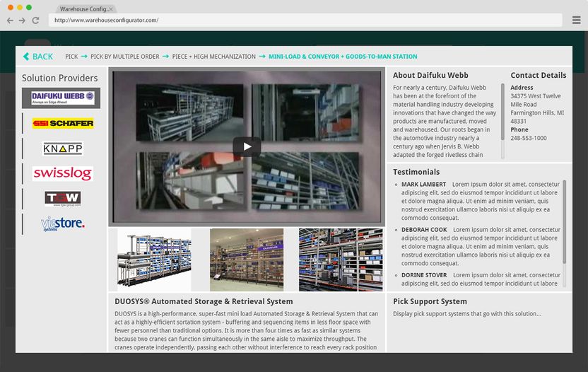Choose the Knapp provider logo
Image resolution: width=588 pixels, height=372 pixels.
(62, 149)
